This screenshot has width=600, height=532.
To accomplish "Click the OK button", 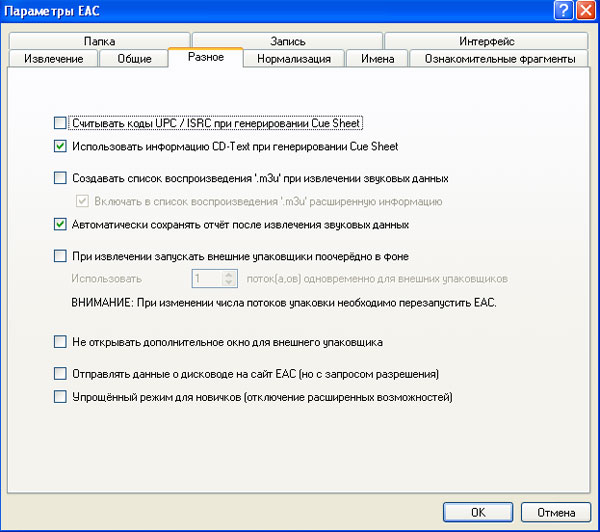I will point(478,511).
